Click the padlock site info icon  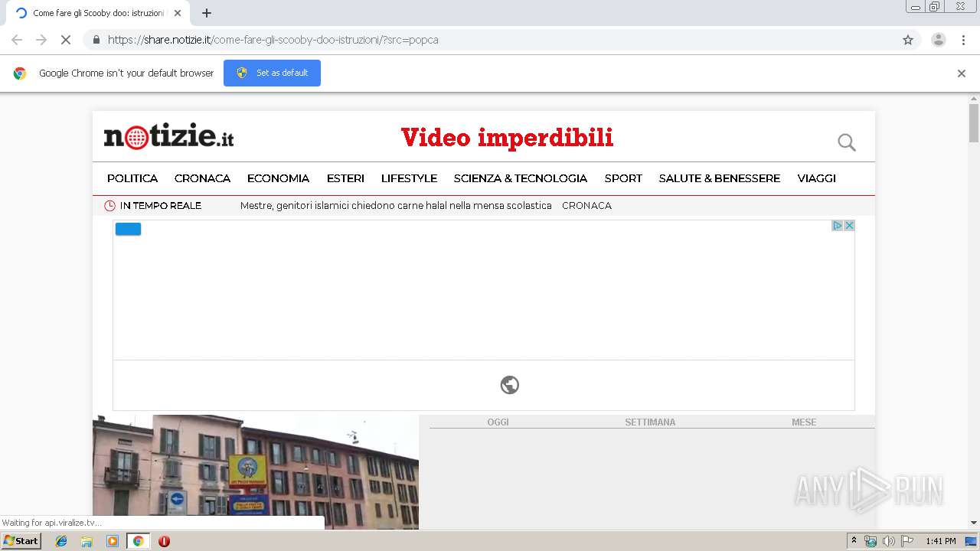pos(96,40)
